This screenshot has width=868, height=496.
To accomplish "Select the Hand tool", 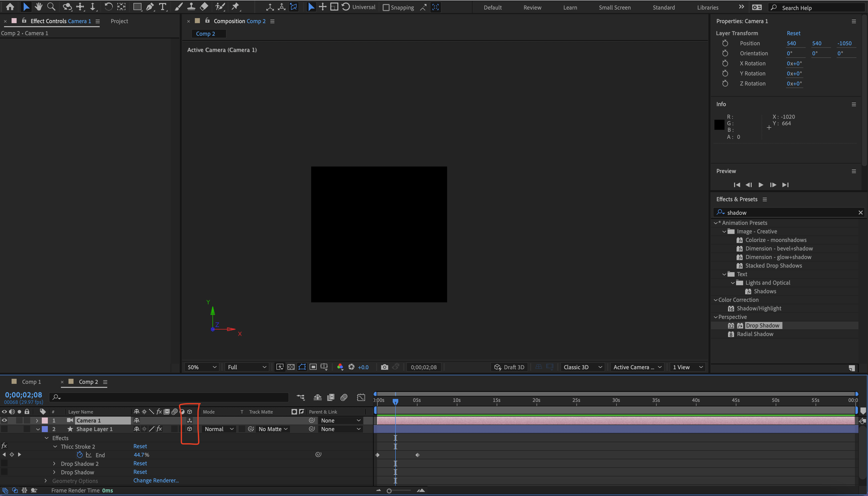I will tap(38, 7).
